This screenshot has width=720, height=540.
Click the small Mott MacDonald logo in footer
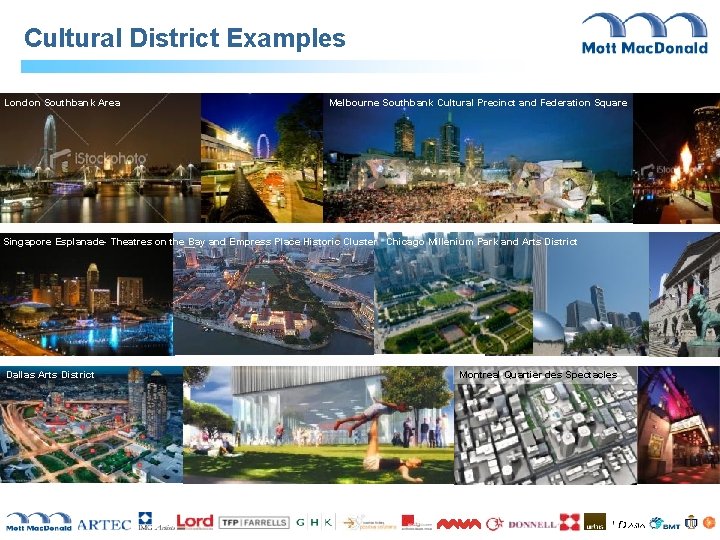(x=39, y=522)
